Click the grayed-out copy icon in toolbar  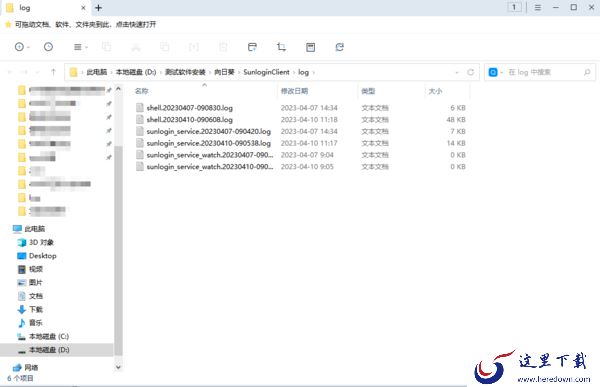(107, 47)
